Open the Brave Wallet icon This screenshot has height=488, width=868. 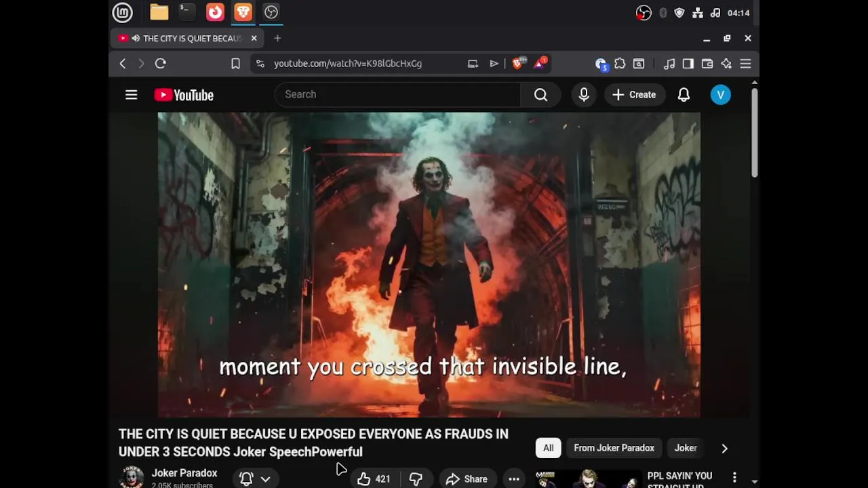coord(707,64)
